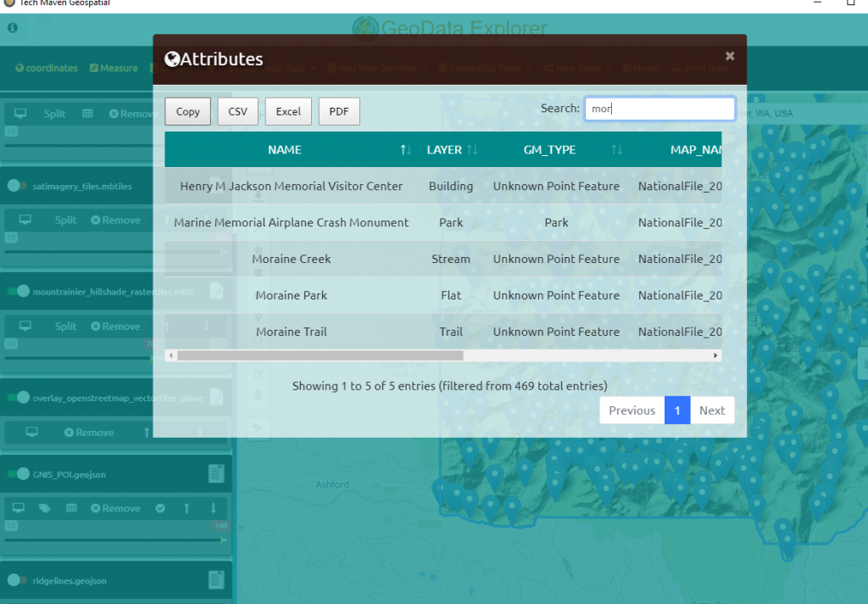Open the table icon in the topmost layer row
This screenshot has height=604, width=868.
pyautogui.click(x=87, y=114)
